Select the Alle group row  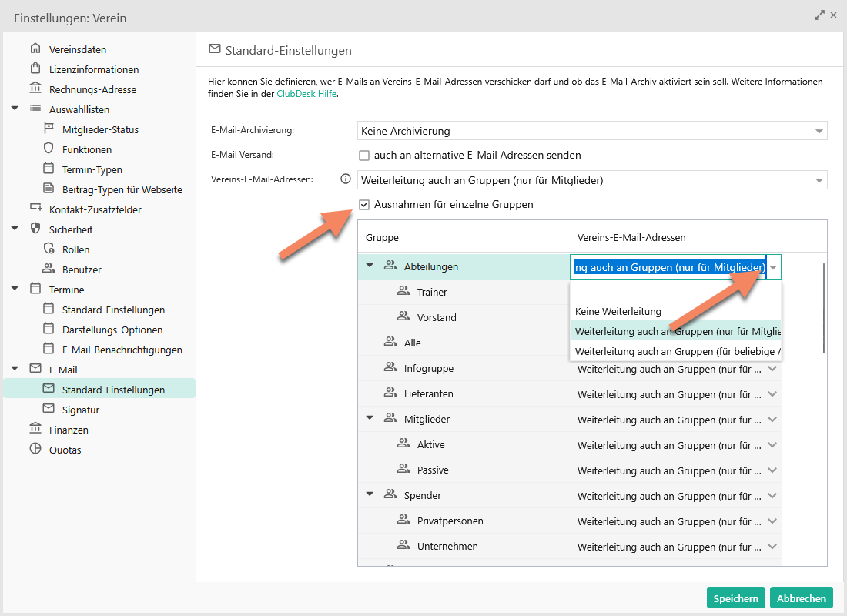pos(464,343)
